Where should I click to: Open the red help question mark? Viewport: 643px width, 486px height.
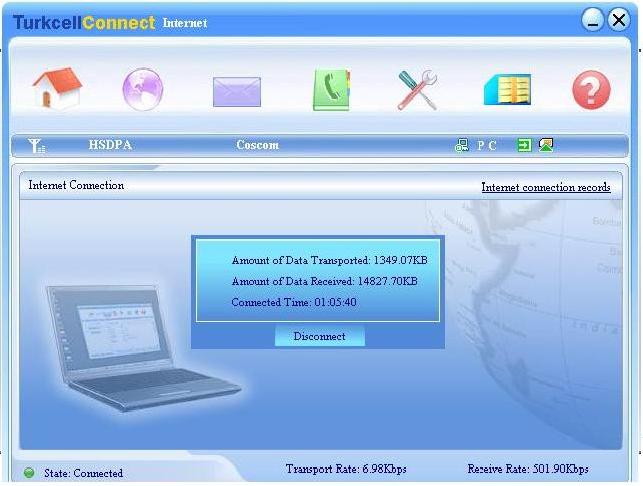tap(591, 91)
